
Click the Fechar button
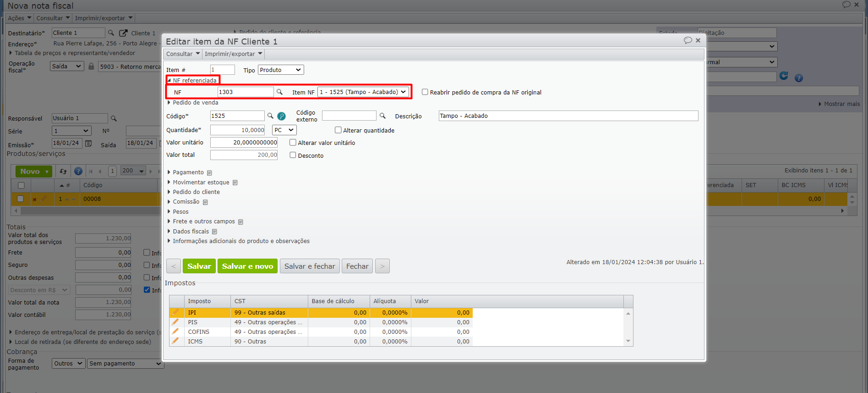click(x=357, y=266)
